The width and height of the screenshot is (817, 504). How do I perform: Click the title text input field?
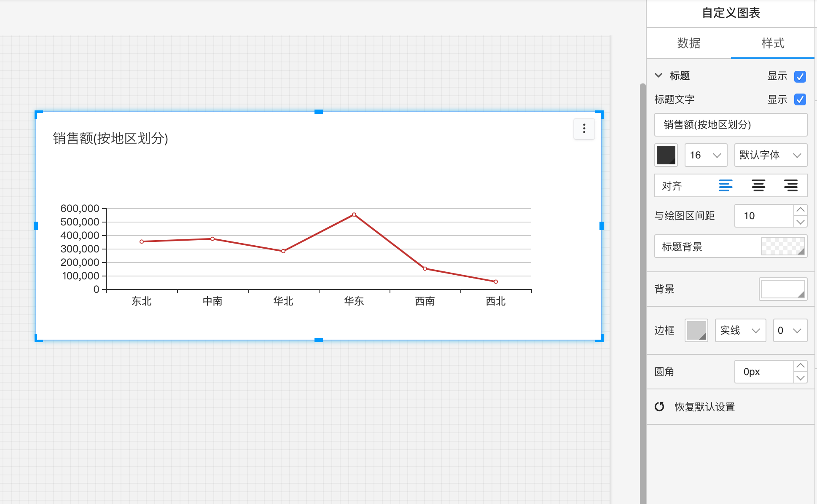(x=730, y=125)
